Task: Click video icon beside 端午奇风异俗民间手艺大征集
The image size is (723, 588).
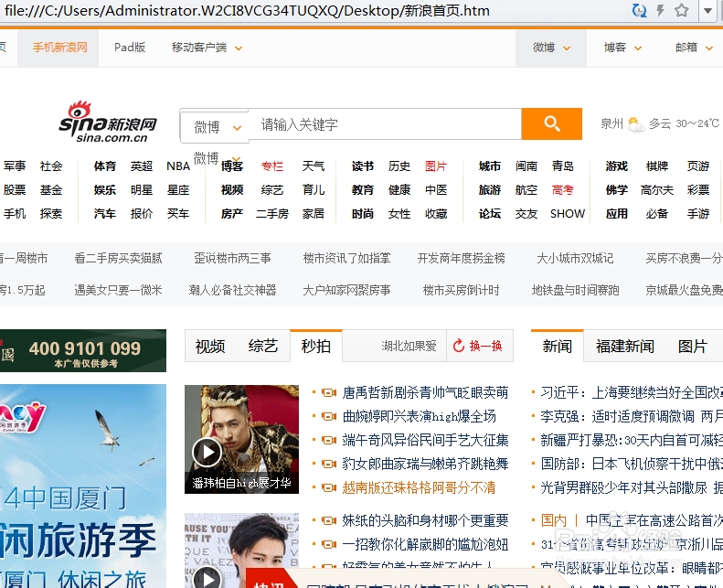Action: coord(329,441)
